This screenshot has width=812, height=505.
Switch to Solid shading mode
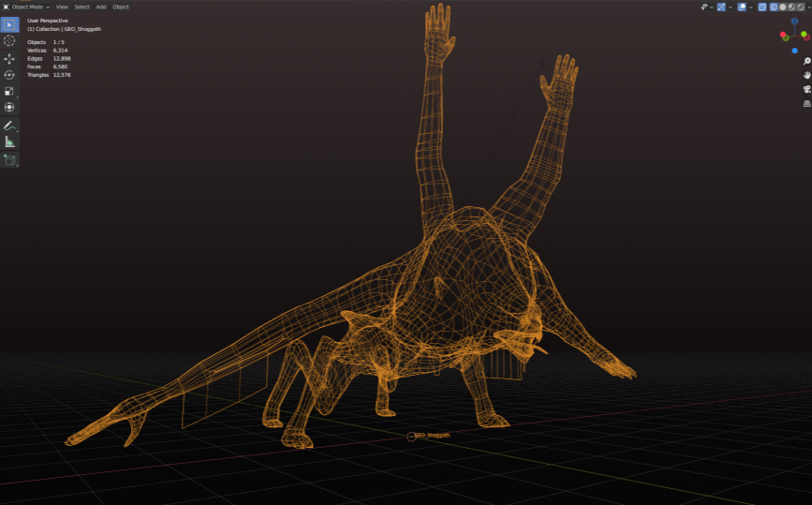coord(782,7)
